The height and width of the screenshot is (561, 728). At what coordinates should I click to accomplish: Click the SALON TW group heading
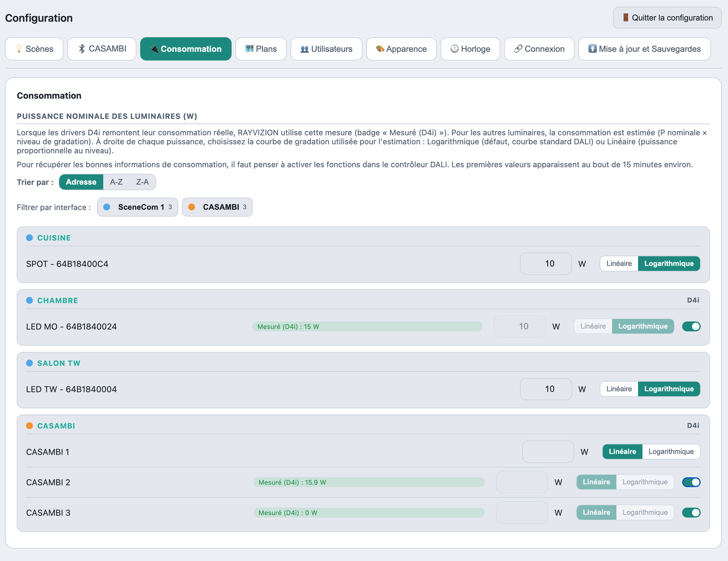(59, 363)
